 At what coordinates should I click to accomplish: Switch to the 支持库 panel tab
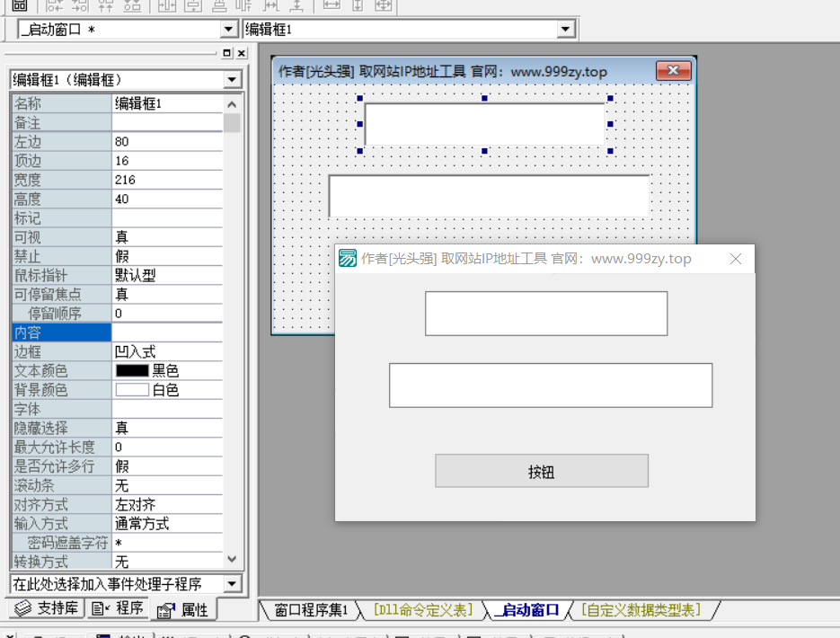47,608
